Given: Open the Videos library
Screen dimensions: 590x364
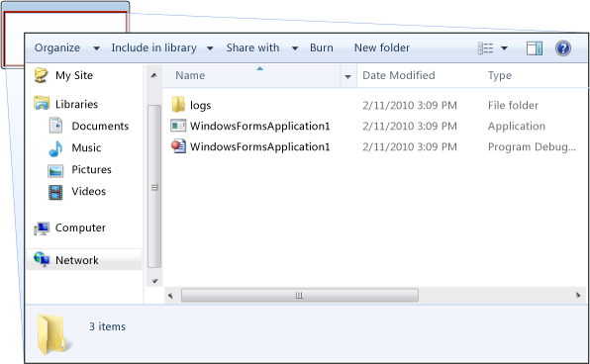Looking at the screenshot, I should click(x=89, y=192).
